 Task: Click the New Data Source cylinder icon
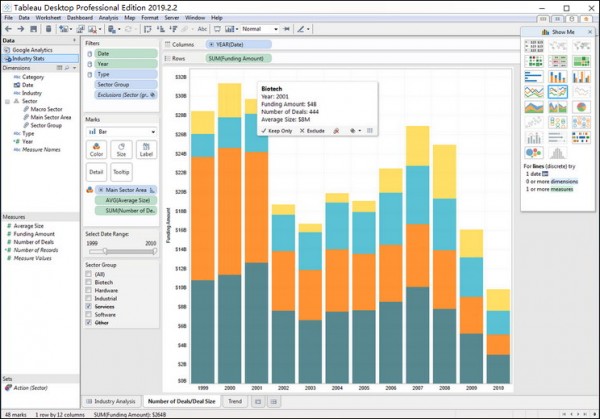(49, 29)
